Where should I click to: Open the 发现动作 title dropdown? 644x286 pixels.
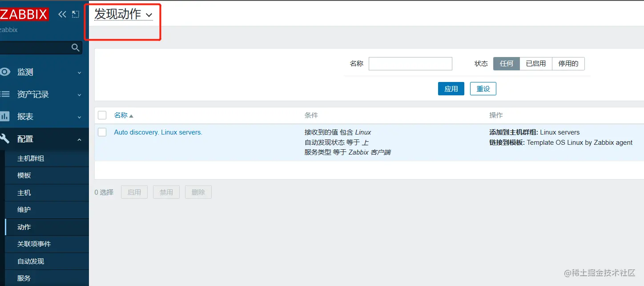click(123, 14)
